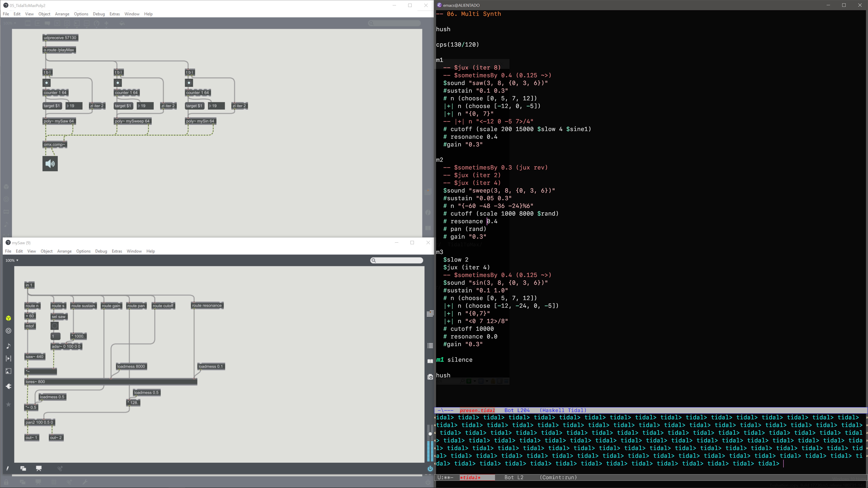Image resolution: width=868 pixels, height=488 pixels.
Task: Click "m1 silence" line in emacs
Action: (454, 360)
